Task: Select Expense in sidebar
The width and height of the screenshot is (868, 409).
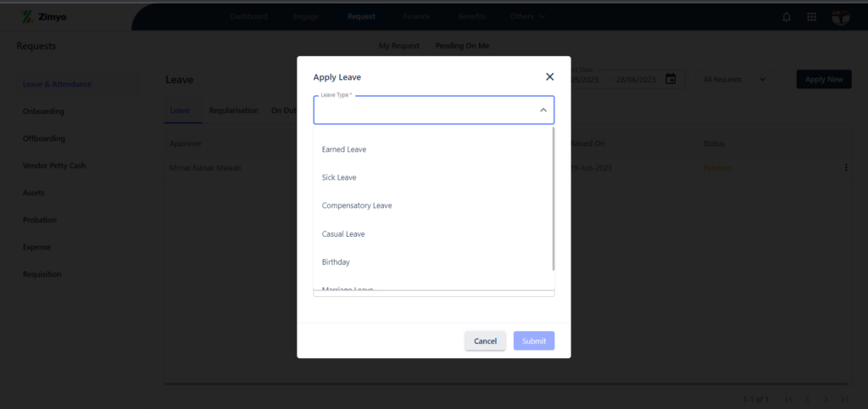Action: [x=36, y=247]
